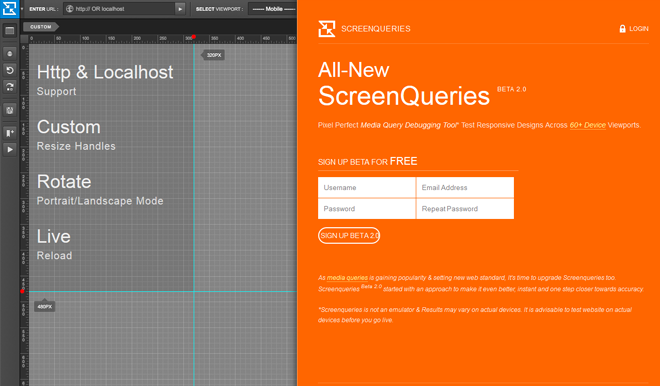
Task: Click the 'BETA 2.0' superscript label
Action: [511, 89]
